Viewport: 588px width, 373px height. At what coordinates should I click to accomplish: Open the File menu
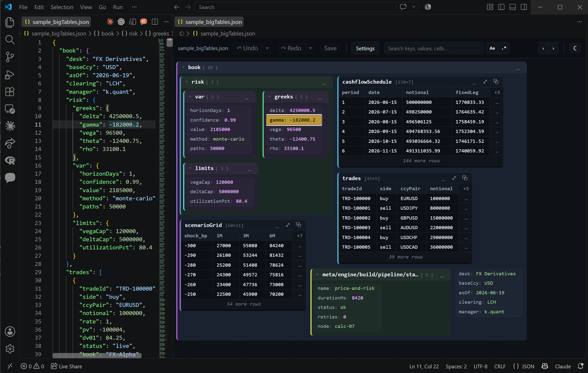[x=23, y=7]
